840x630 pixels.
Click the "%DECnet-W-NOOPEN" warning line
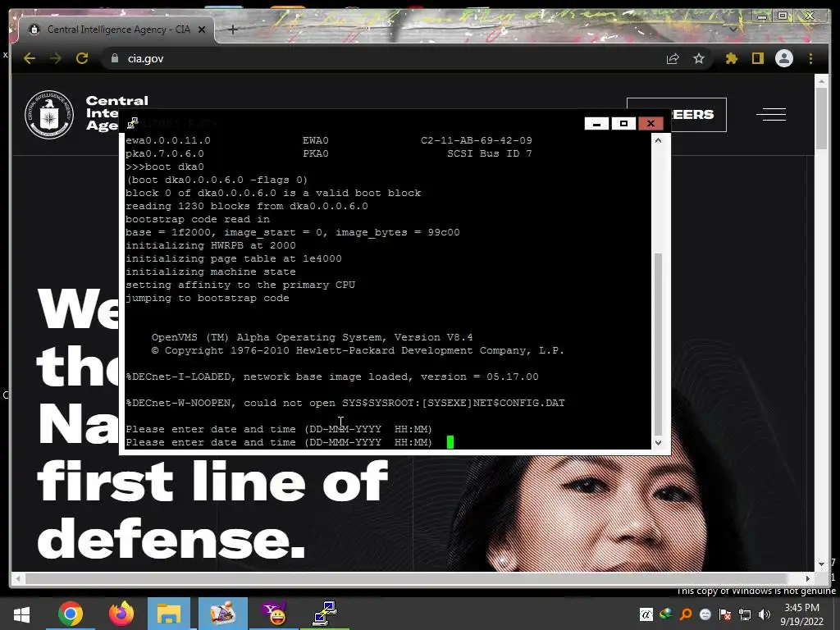(345, 403)
